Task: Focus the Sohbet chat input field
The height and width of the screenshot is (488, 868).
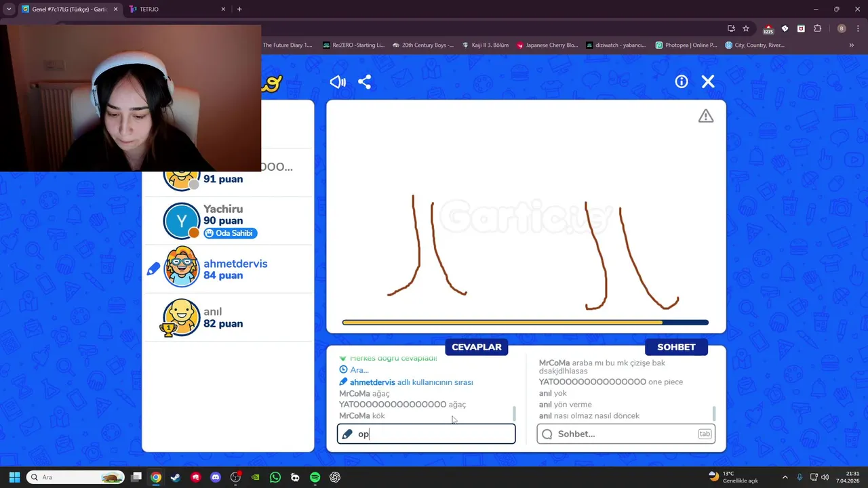Action: point(626,434)
